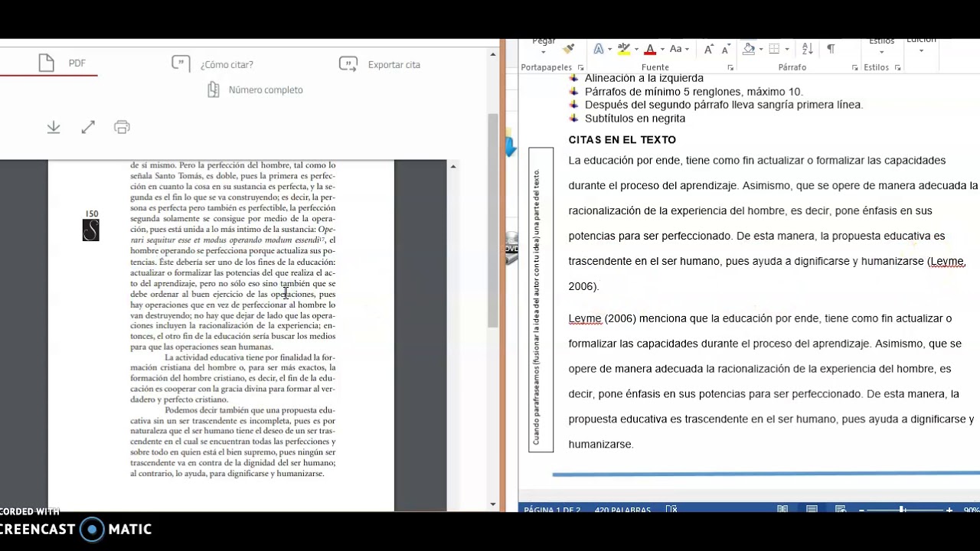
Task: Open the Estilos pane launcher
Action: (x=897, y=68)
